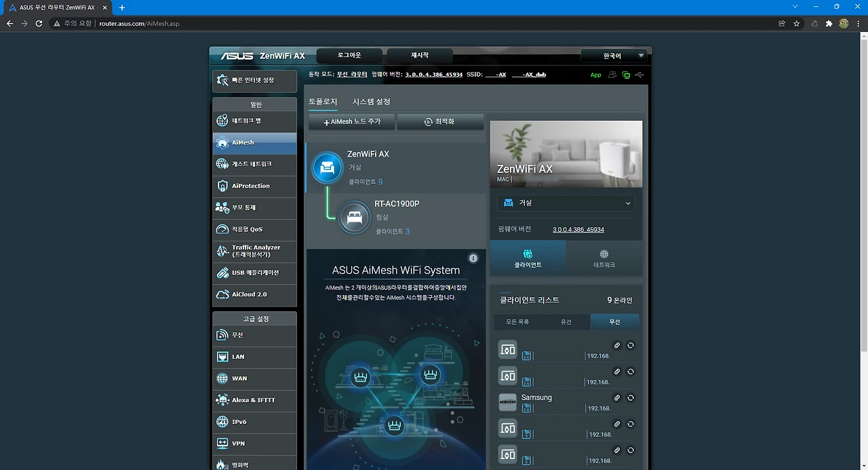Open 방화벽 firewall settings
Image resolution: width=868 pixels, height=470 pixels.
tap(254, 464)
